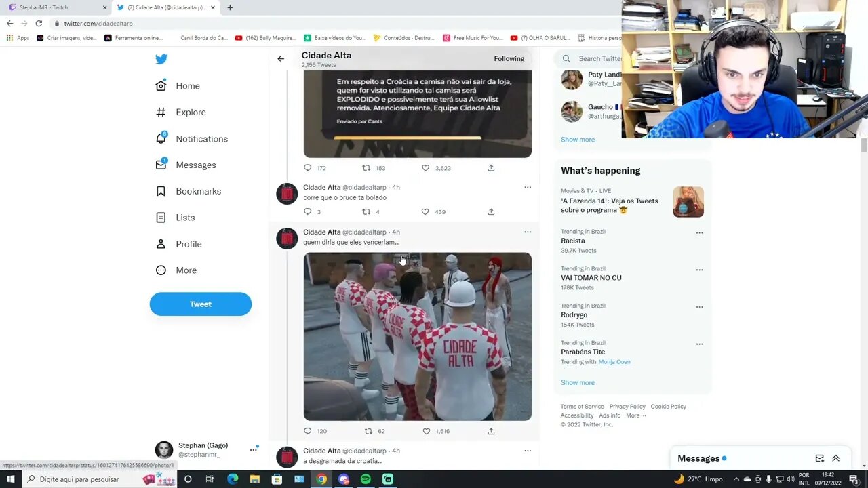Click the Twitter bird logo

tap(161, 59)
